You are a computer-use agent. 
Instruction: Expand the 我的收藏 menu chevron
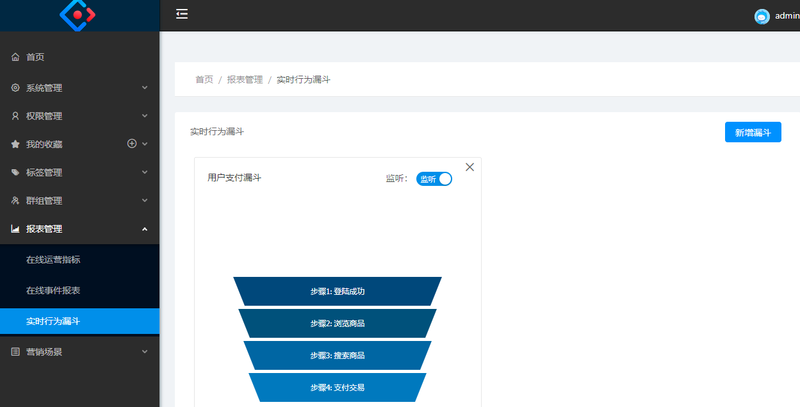145,144
